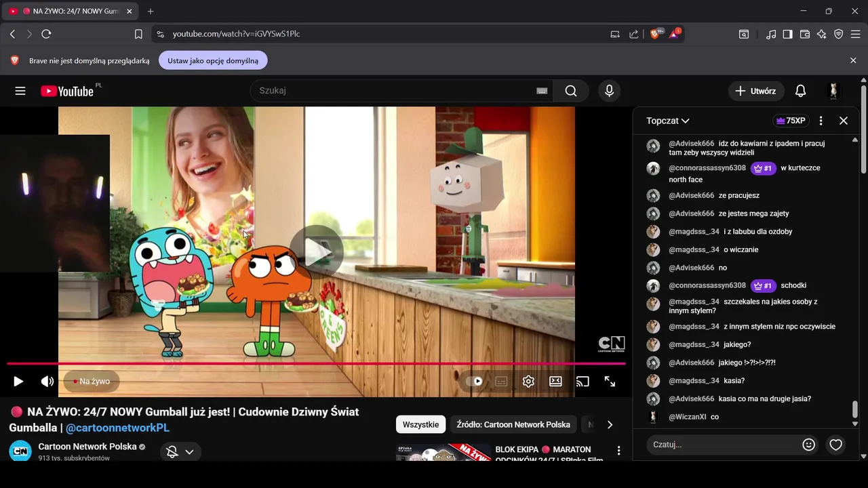Click Utwórz create button
The height and width of the screenshot is (488, 868).
pyautogui.click(x=756, y=91)
